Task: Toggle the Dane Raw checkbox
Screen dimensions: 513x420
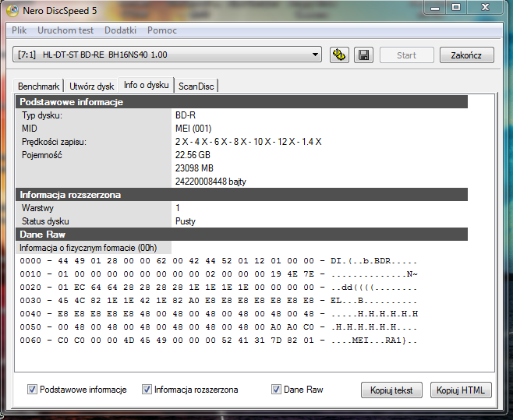Action: 276,390
